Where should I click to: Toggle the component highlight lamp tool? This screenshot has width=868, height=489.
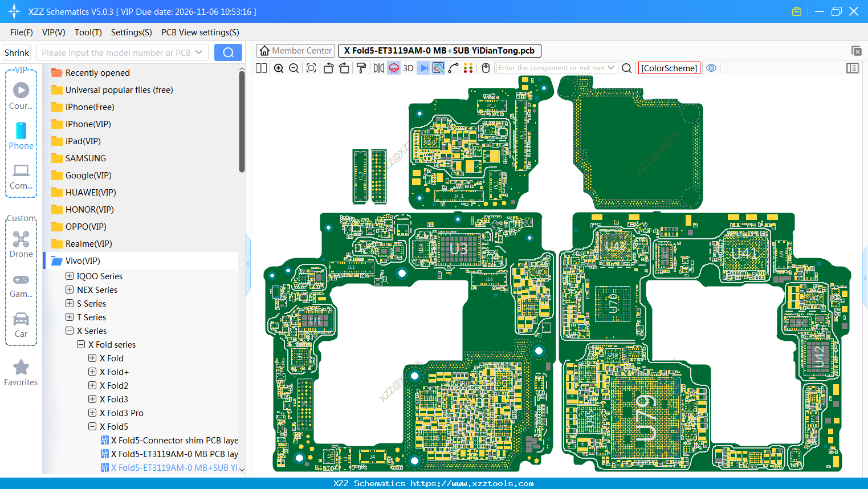tap(393, 68)
